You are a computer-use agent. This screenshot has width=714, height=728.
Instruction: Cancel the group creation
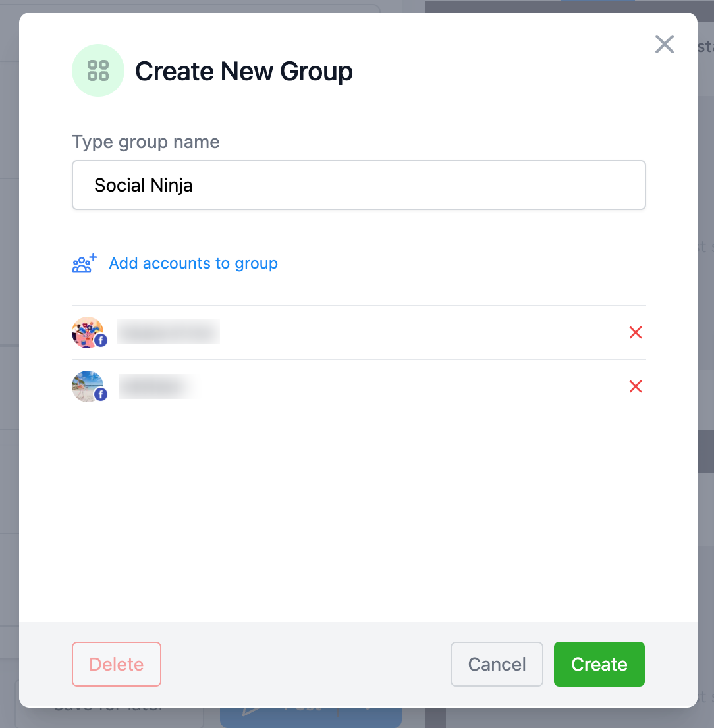click(497, 664)
